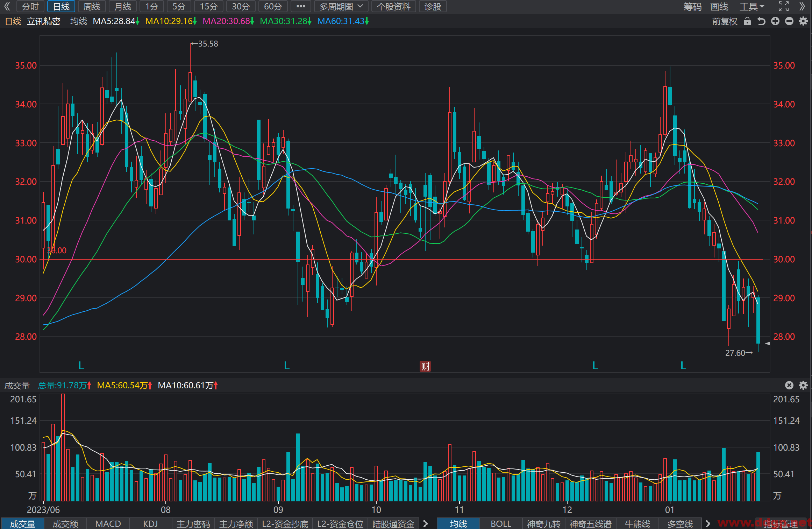The height and width of the screenshot is (529, 812).
Task: Open main chart settings gear icon
Action: [x=803, y=21]
